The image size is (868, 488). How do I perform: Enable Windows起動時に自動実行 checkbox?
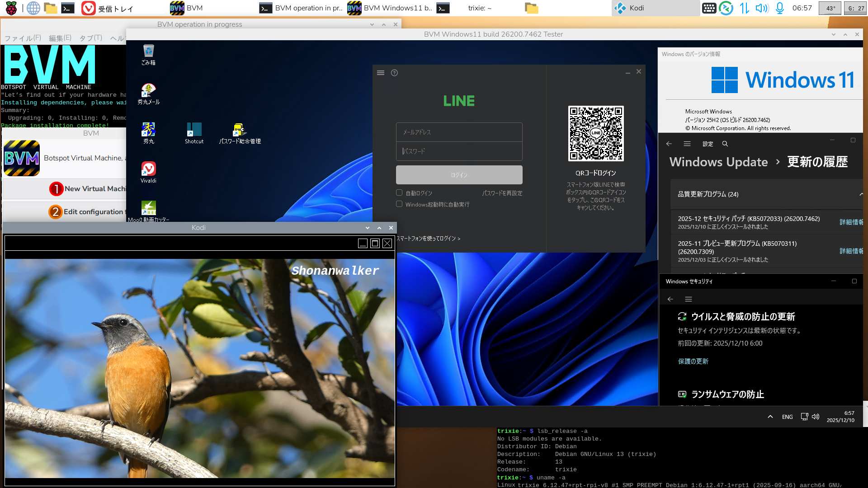[399, 204]
